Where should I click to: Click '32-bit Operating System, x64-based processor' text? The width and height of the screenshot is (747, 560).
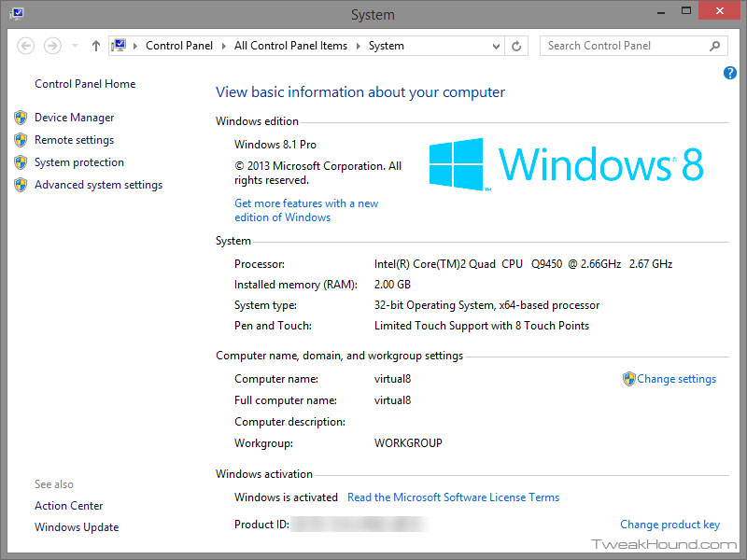coord(486,305)
